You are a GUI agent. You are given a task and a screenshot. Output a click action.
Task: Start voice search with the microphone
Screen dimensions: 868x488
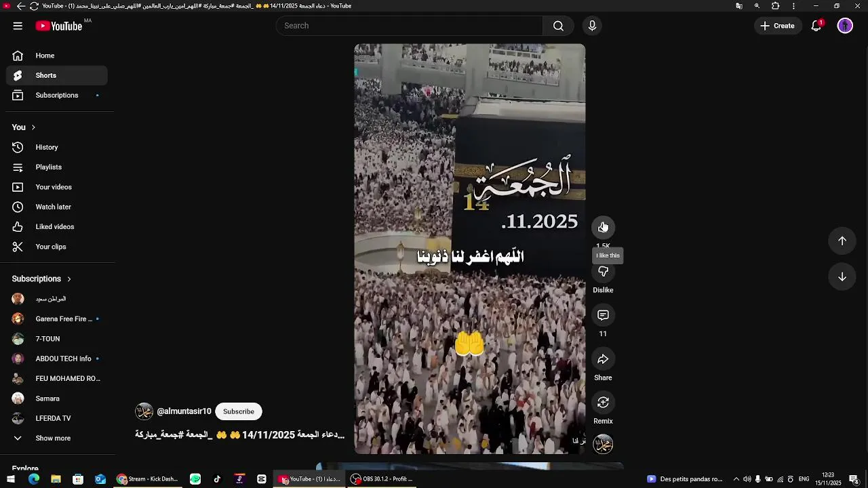point(592,26)
